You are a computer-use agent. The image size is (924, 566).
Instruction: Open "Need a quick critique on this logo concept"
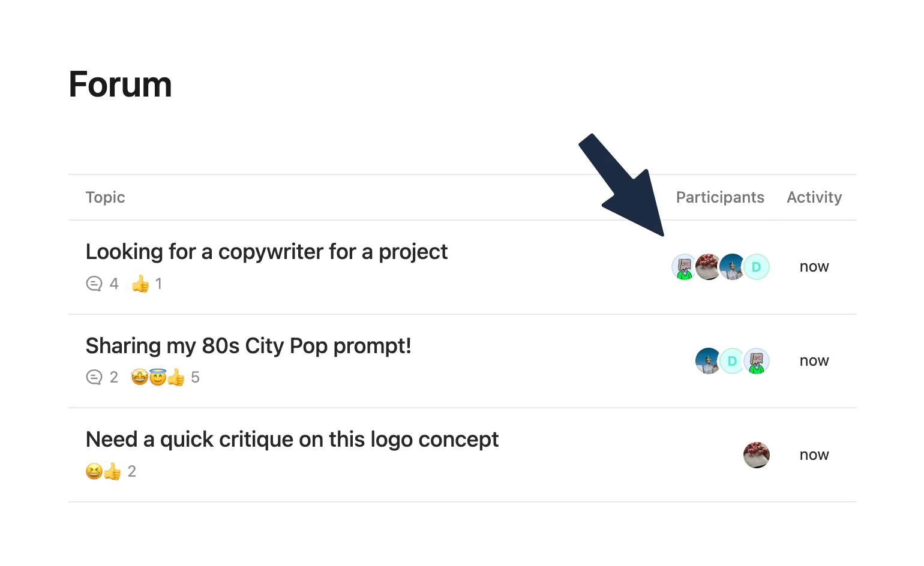292,439
